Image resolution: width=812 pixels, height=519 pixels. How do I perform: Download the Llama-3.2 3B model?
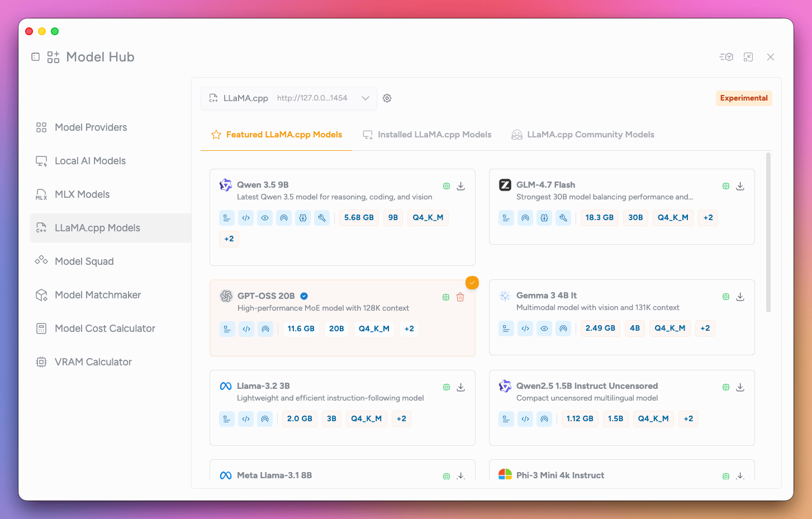coord(460,387)
